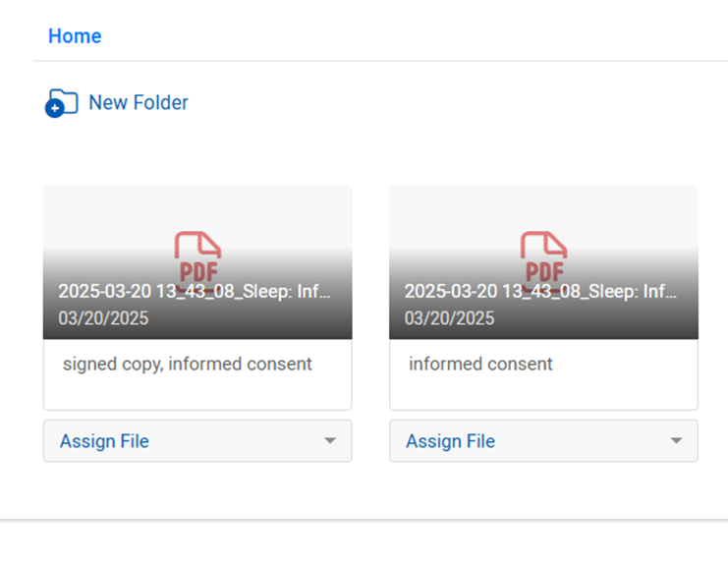728x568 pixels.
Task: Click empty area below left file's tags
Action: click(197, 393)
